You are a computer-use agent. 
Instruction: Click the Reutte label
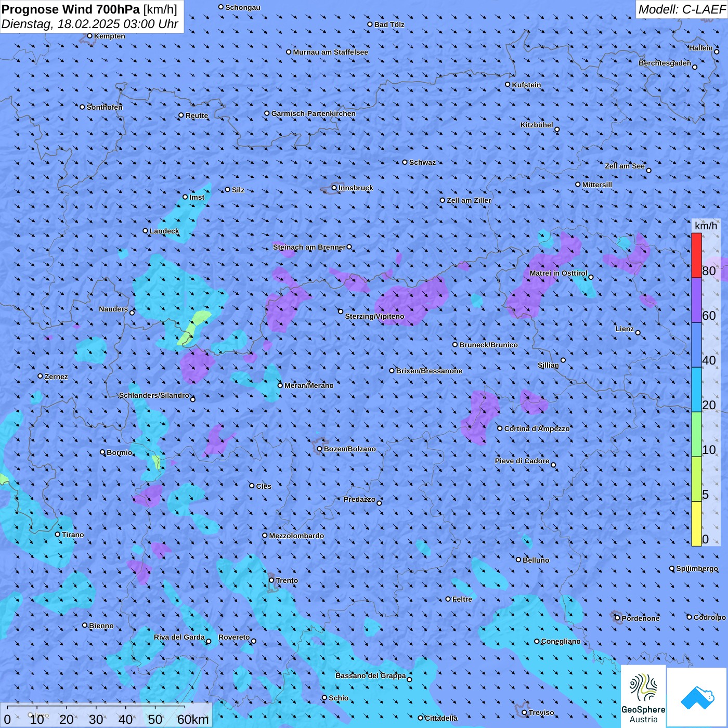pyautogui.click(x=197, y=115)
